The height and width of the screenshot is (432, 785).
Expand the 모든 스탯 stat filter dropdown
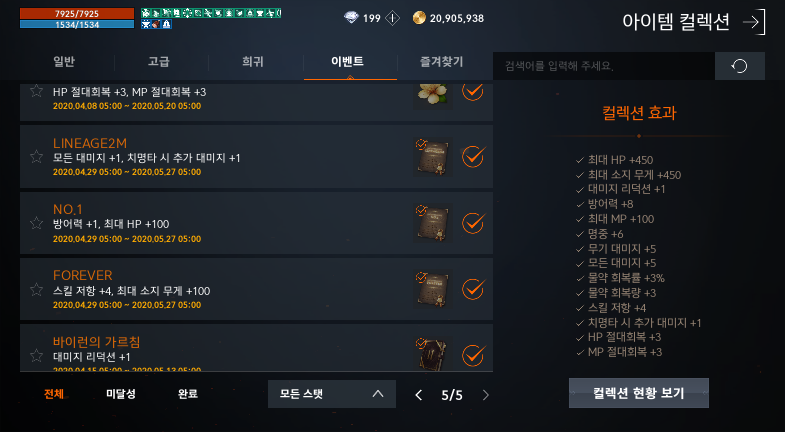332,394
